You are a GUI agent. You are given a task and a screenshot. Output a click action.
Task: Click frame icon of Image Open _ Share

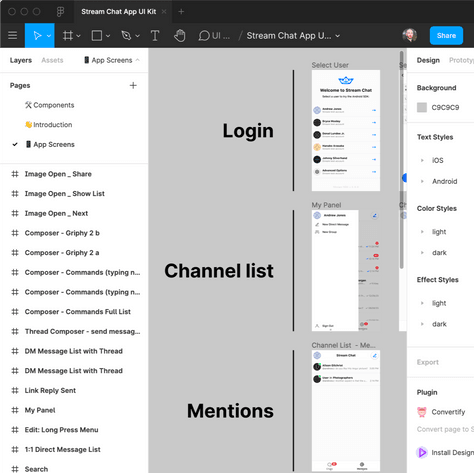coord(15,174)
